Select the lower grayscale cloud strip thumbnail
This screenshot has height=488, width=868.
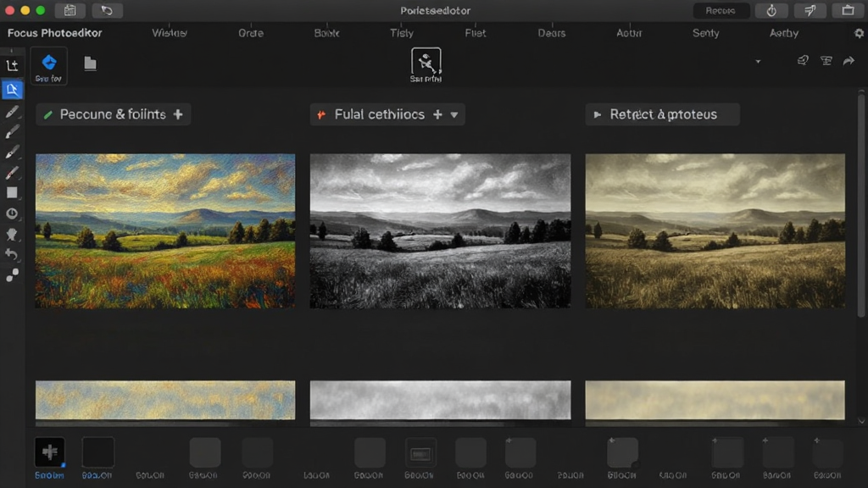(x=440, y=400)
